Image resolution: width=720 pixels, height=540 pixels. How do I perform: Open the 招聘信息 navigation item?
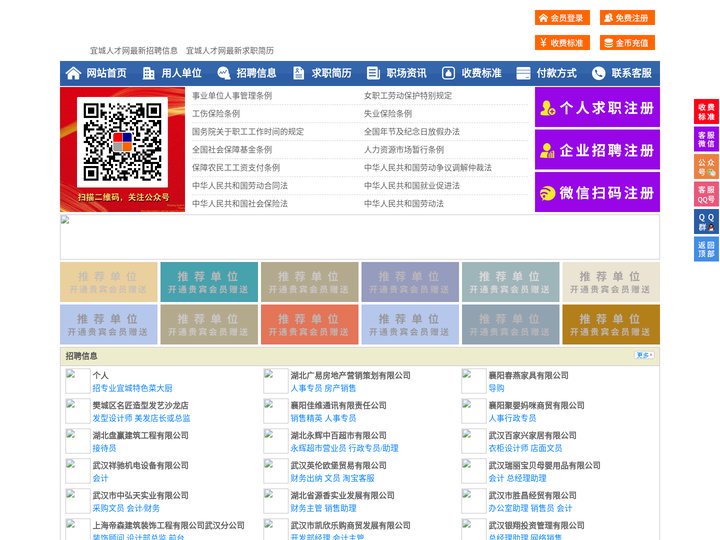coord(256,73)
